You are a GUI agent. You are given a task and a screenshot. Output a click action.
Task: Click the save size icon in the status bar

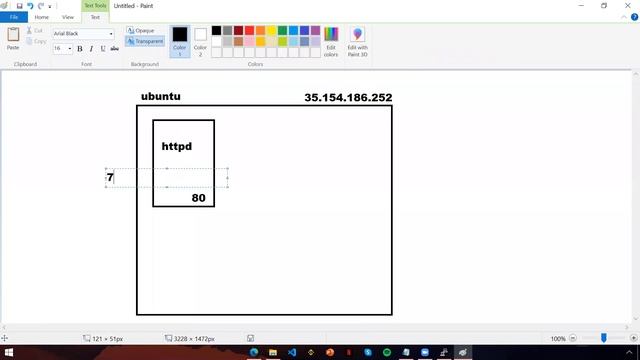(x=250, y=338)
